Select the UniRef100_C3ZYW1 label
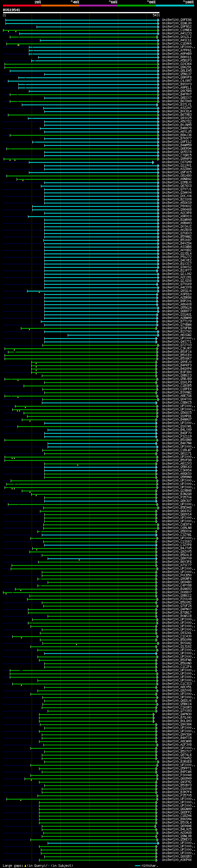 point(176,535)
